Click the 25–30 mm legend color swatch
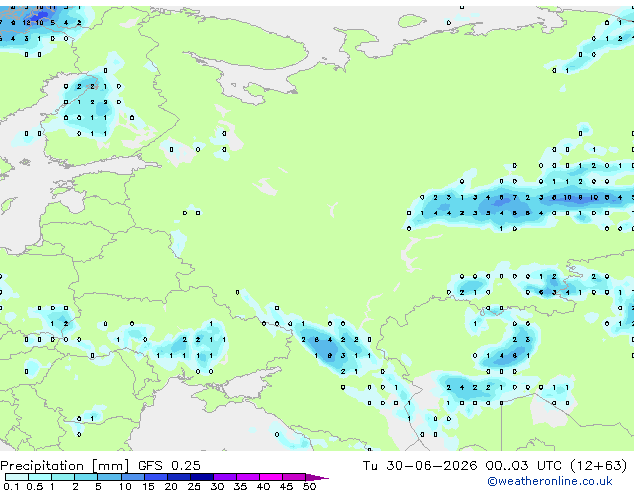 [x=202, y=477]
